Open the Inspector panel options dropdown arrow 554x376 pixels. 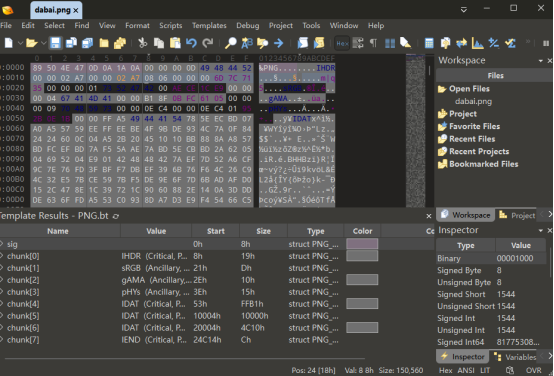tap(541, 230)
